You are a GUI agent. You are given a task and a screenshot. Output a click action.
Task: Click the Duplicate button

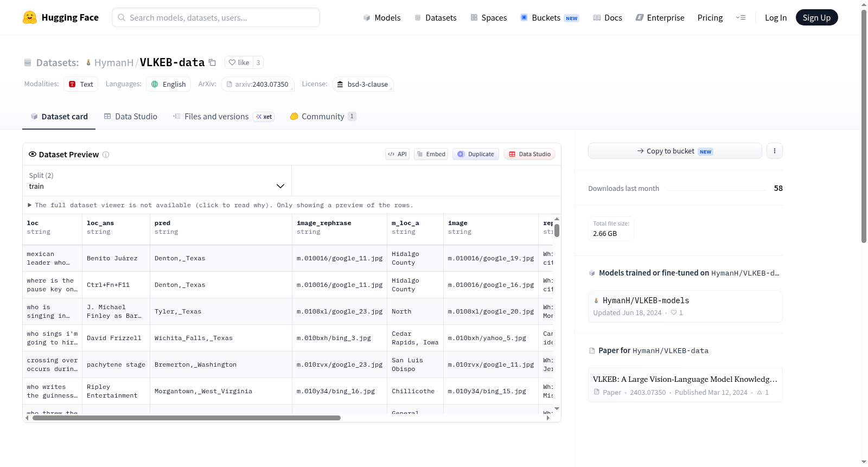coord(476,154)
